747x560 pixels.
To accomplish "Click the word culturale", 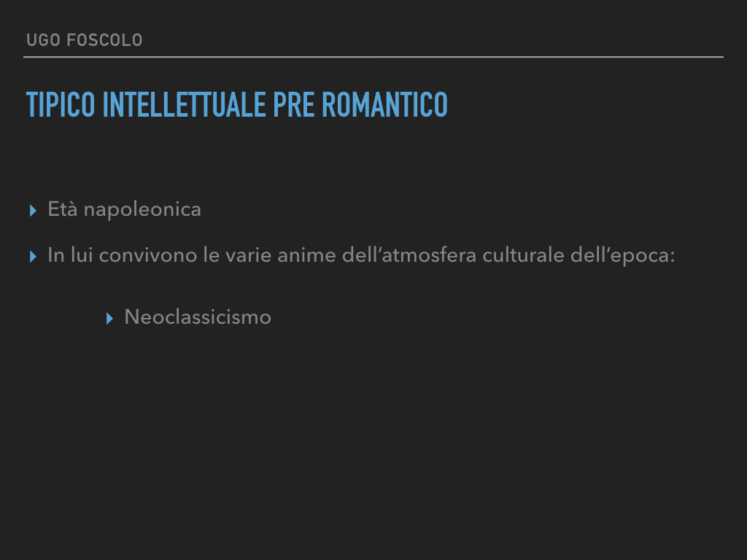I will pos(524,255).
